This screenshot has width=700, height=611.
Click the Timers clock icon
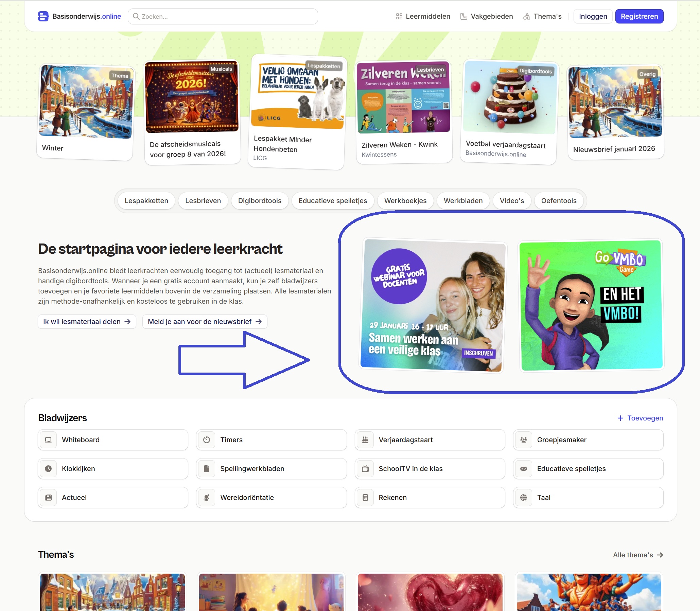point(206,440)
